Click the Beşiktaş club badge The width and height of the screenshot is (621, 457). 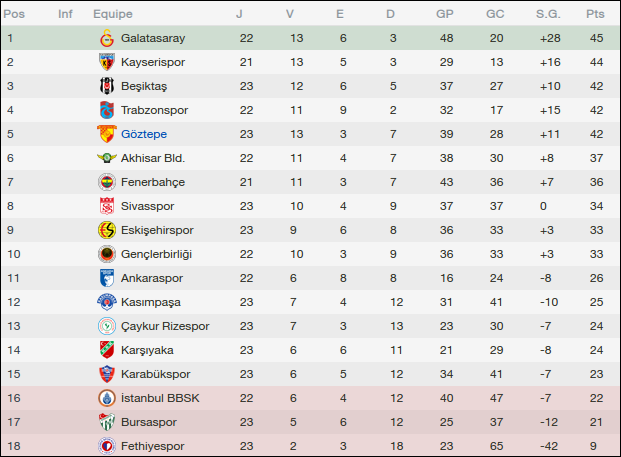[x=105, y=86]
